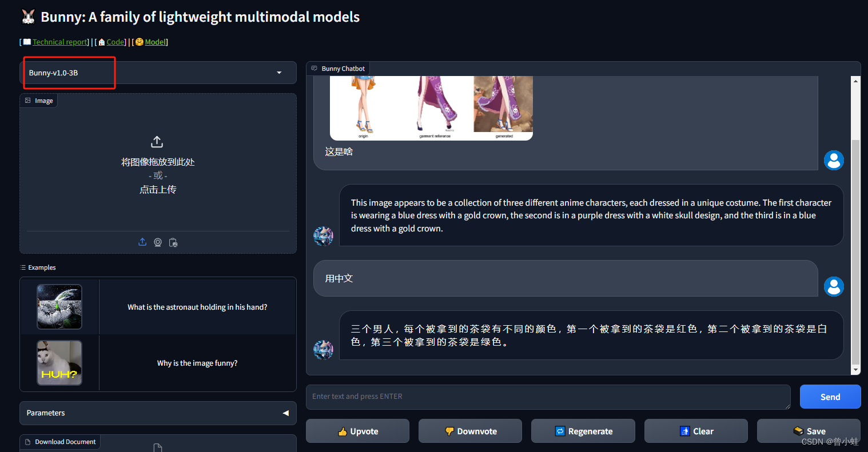
Task: Select example 'What is the astronaut holding in his hand?'
Action: tap(197, 307)
